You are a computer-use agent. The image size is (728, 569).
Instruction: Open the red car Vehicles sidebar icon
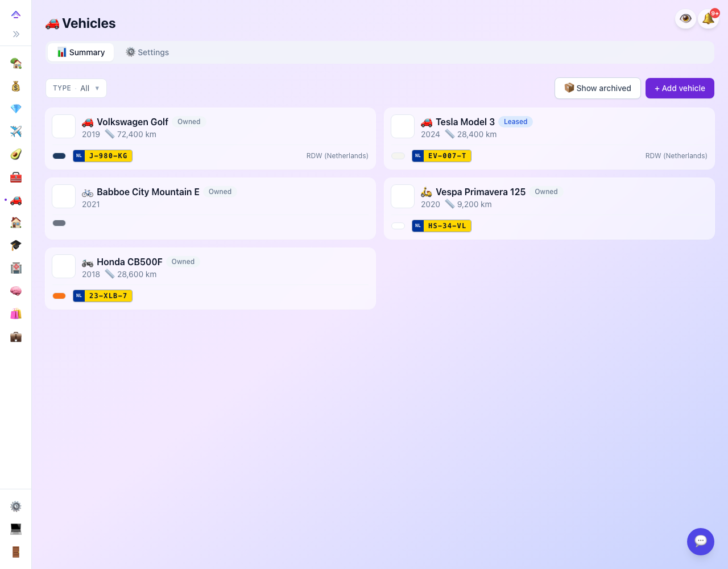tap(16, 200)
